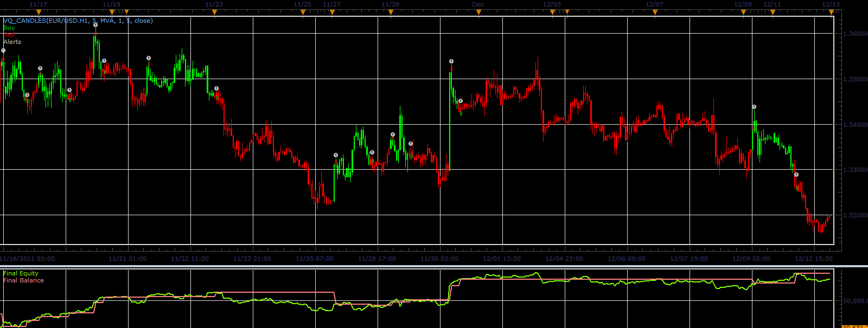Open the alert bubble on the 11/30 green spike
The width and height of the screenshot is (868, 328).
point(451,61)
